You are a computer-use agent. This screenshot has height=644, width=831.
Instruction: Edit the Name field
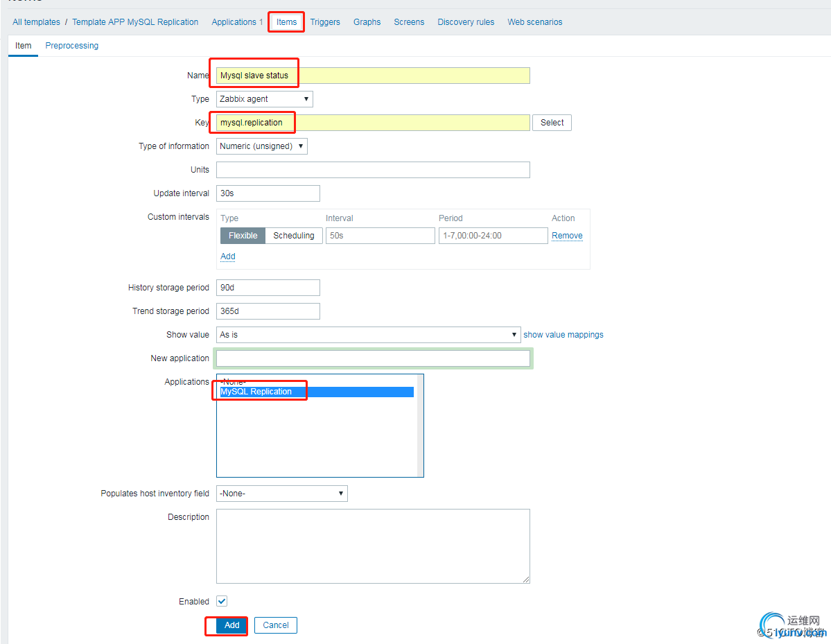pyautogui.click(x=373, y=76)
